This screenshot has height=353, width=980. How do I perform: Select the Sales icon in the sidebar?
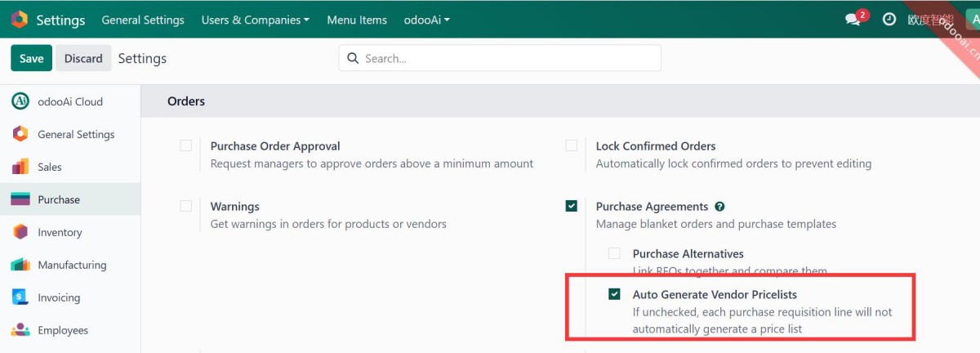click(x=20, y=167)
